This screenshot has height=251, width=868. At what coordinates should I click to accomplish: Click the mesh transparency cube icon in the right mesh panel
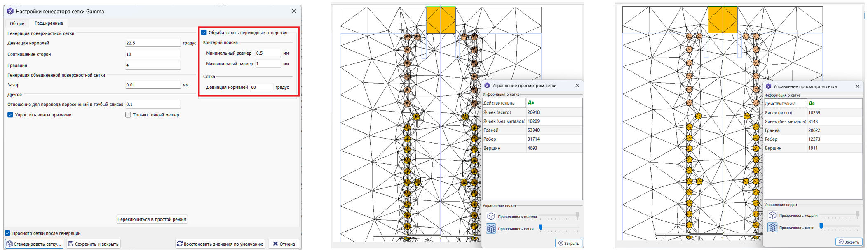(772, 227)
